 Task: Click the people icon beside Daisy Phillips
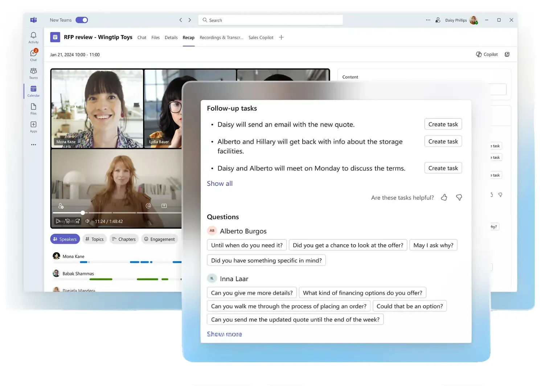point(438,20)
